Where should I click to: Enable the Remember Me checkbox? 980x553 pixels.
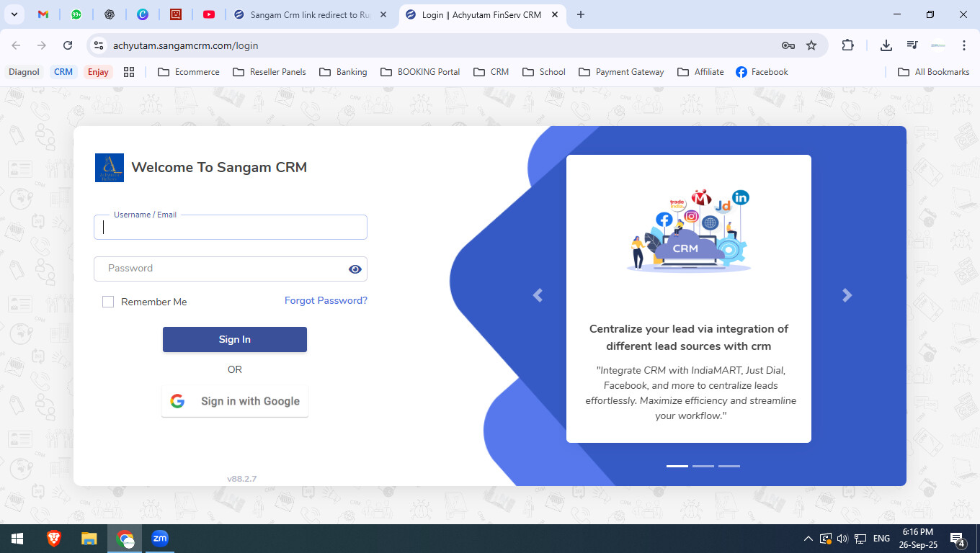[108, 302]
